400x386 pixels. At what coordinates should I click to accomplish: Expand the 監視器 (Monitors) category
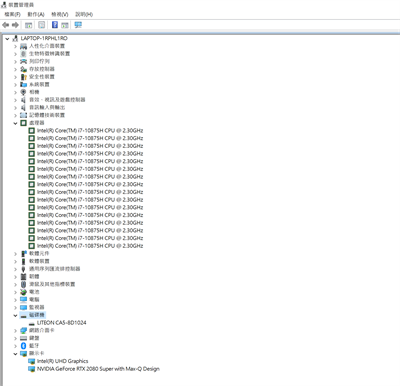(15, 307)
